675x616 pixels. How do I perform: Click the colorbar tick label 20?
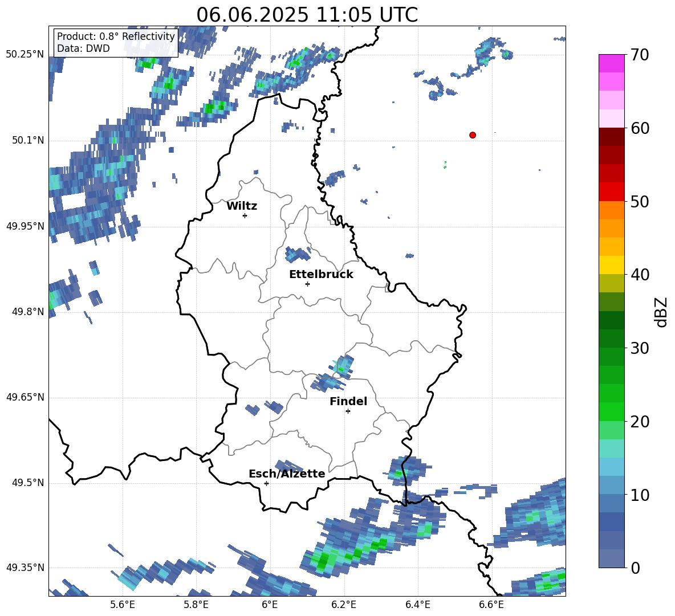tap(640, 422)
